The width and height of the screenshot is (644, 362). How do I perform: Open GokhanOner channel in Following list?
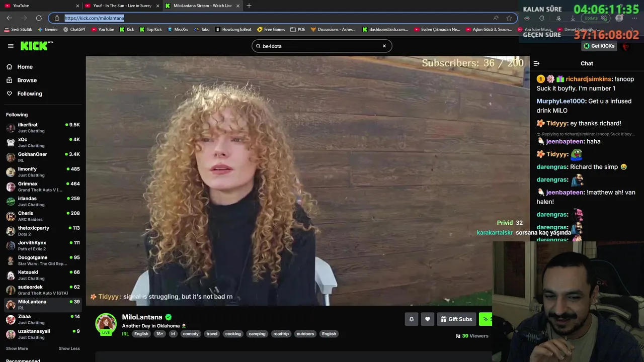coord(43,157)
